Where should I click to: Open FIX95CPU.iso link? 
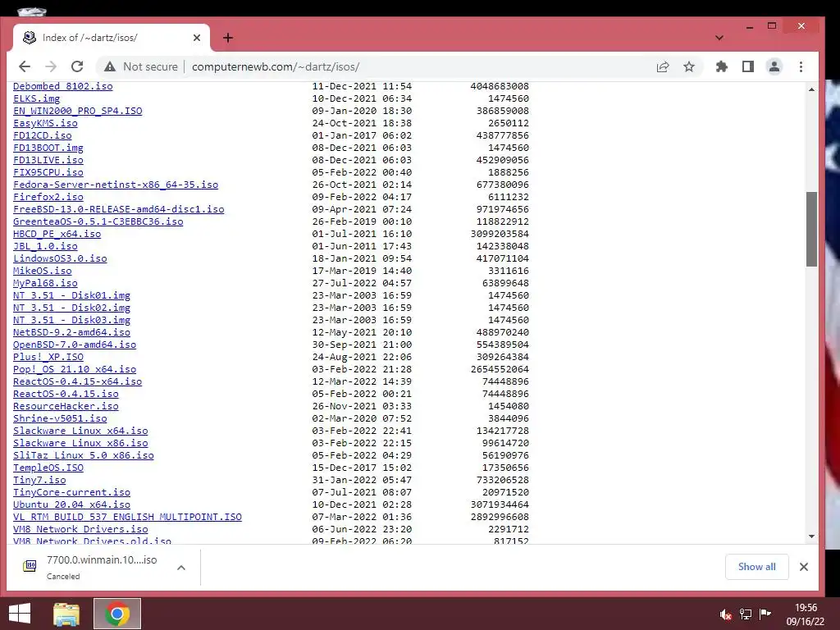coord(48,172)
